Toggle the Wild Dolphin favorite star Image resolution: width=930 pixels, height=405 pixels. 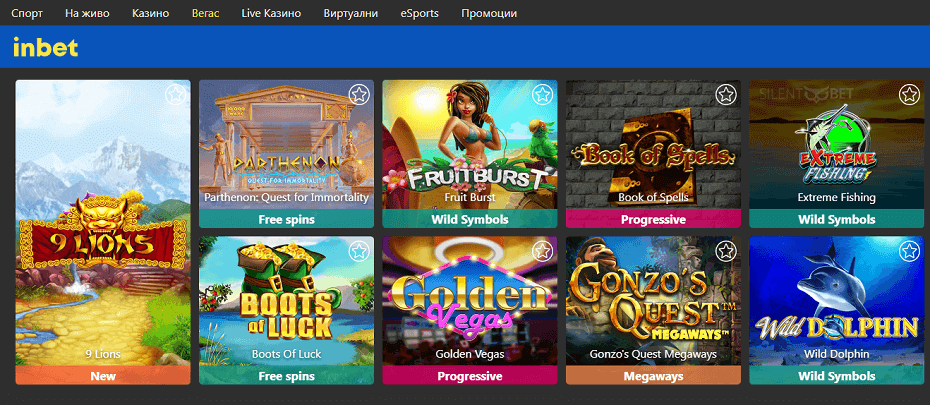pyautogui.click(x=909, y=251)
